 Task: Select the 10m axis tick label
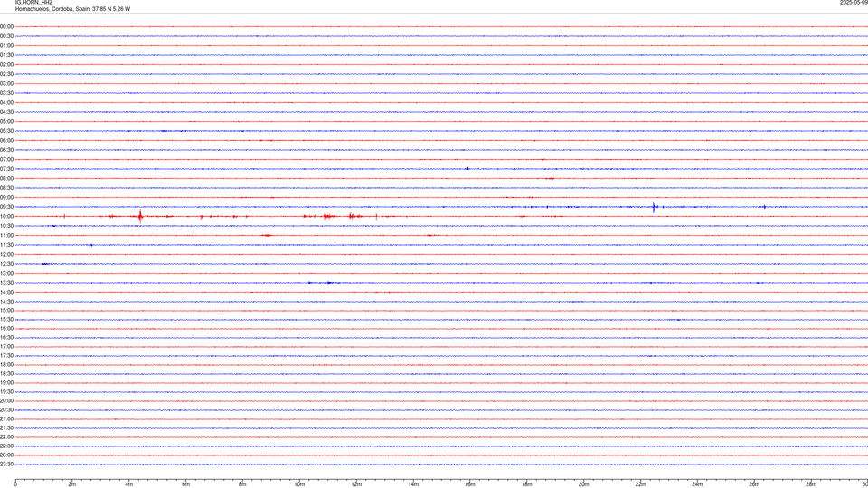coord(299,484)
